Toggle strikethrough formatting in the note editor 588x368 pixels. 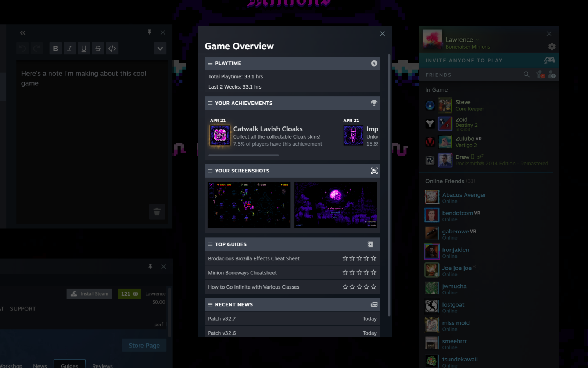click(x=98, y=48)
